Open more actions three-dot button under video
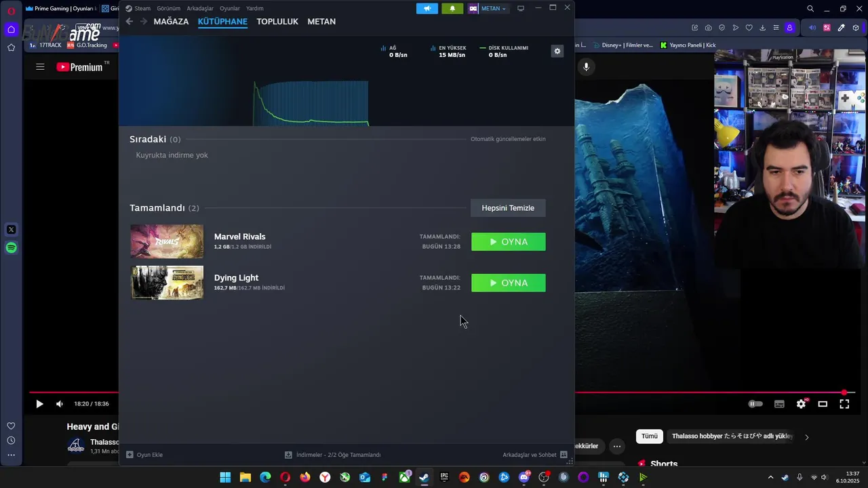Screen dimensions: 868x488 click(616, 446)
